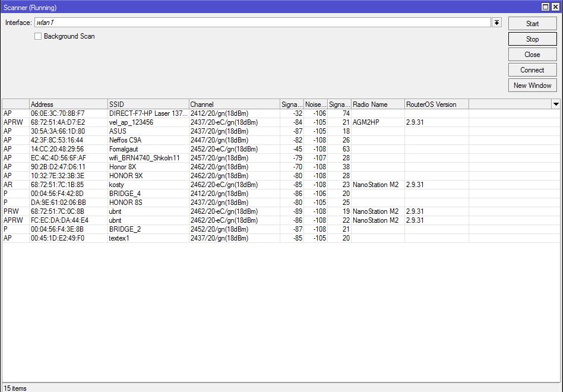Click address 00:45:1D:E2:49:F0
Image resolution: width=563 pixels, height=392 pixels.
click(x=58, y=238)
